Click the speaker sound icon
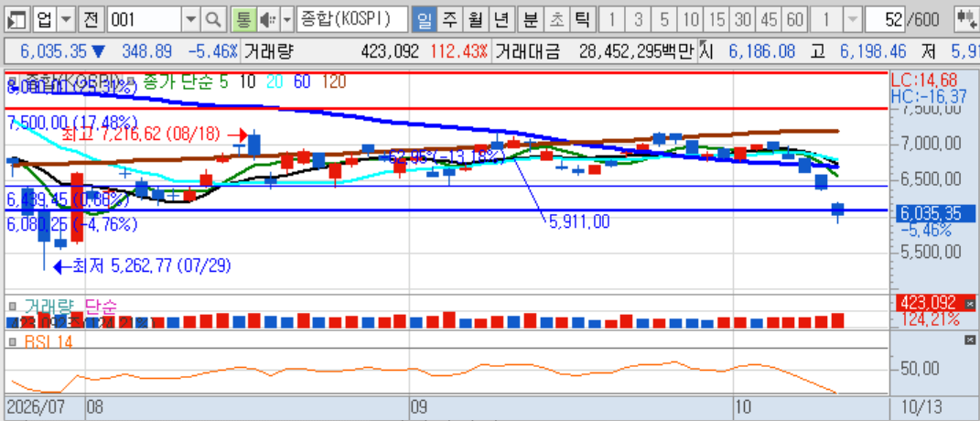980x421 pixels. (x=267, y=21)
